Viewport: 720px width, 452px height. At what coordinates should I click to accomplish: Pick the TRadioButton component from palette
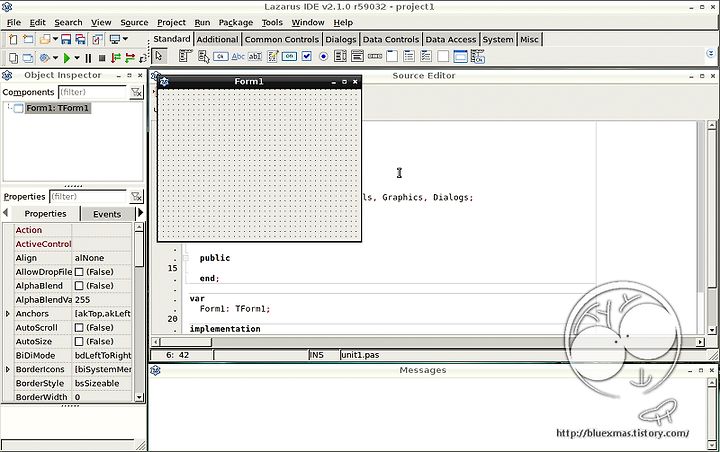pyautogui.click(x=324, y=56)
